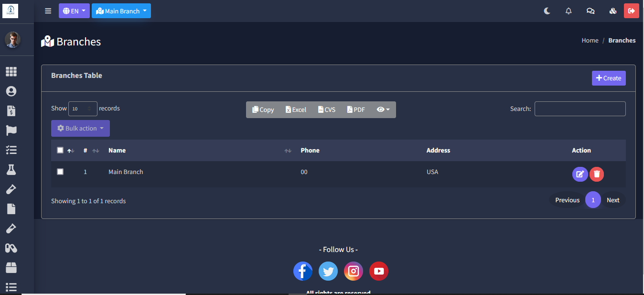Open the notifications bell

(569, 11)
